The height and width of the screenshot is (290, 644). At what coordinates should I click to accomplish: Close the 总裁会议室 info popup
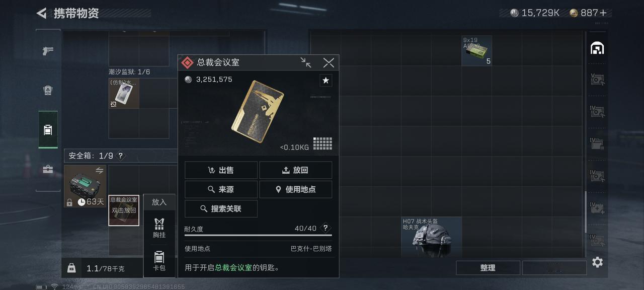(329, 62)
